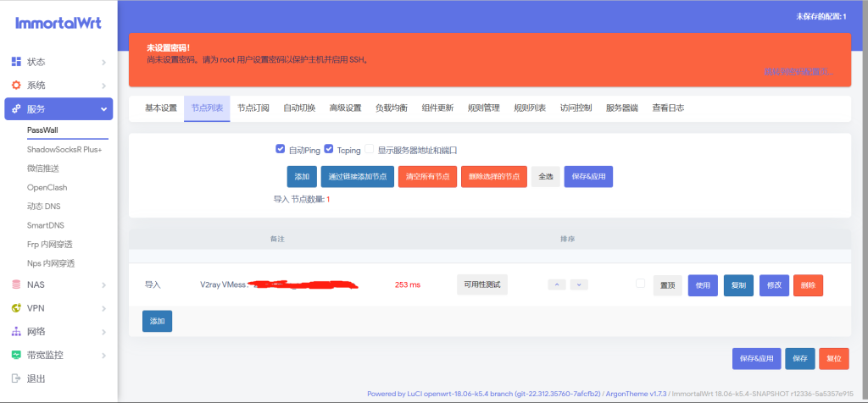Image resolution: width=868 pixels, height=403 pixels.
Task: Expand the NAS menu chevron
Action: (x=103, y=284)
